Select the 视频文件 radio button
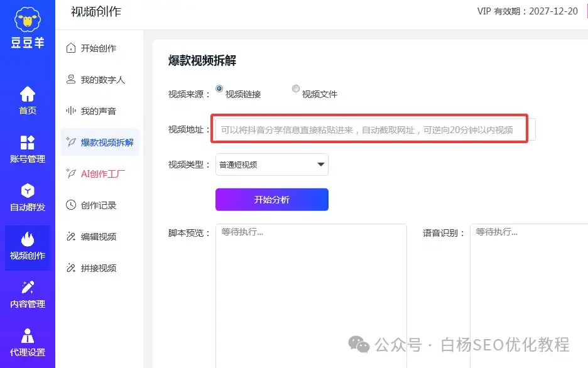 click(x=296, y=89)
